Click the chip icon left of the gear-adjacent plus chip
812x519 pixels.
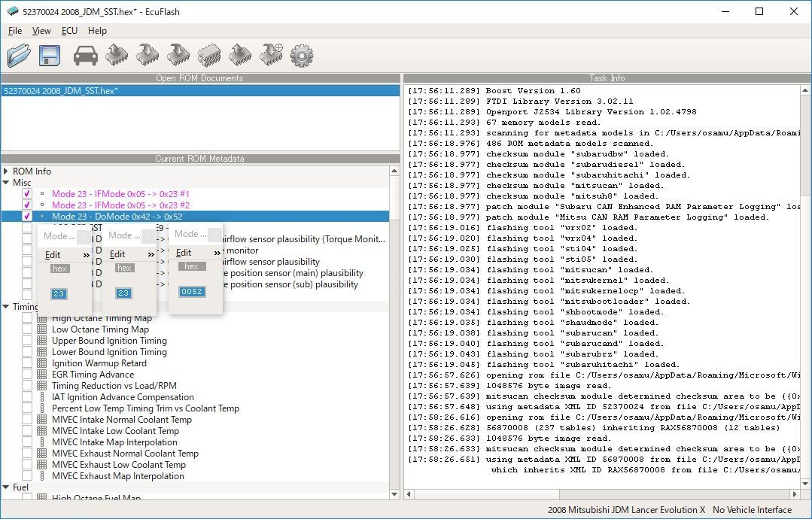coord(239,55)
